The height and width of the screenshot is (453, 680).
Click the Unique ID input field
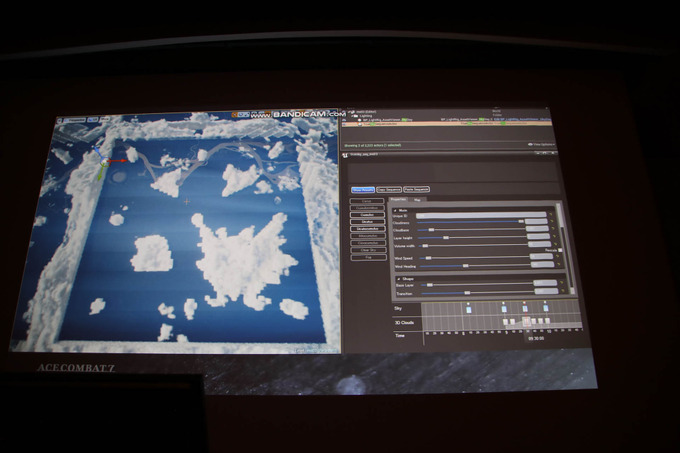(481, 215)
